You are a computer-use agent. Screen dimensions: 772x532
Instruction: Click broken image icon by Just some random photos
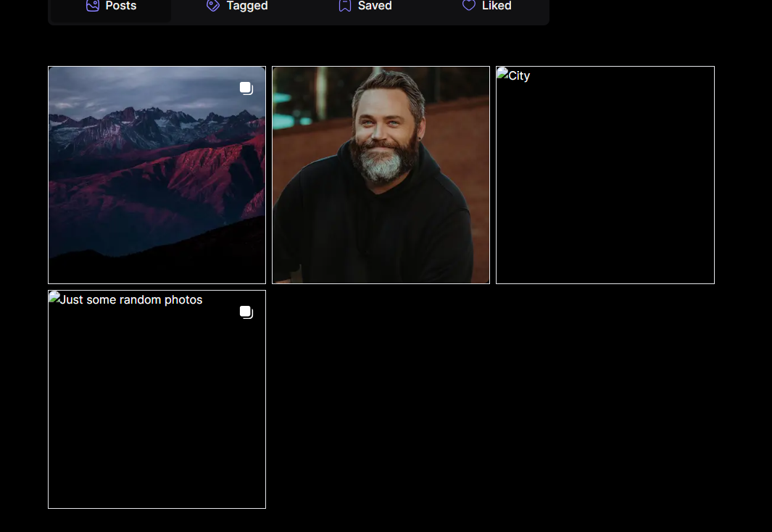54,298
